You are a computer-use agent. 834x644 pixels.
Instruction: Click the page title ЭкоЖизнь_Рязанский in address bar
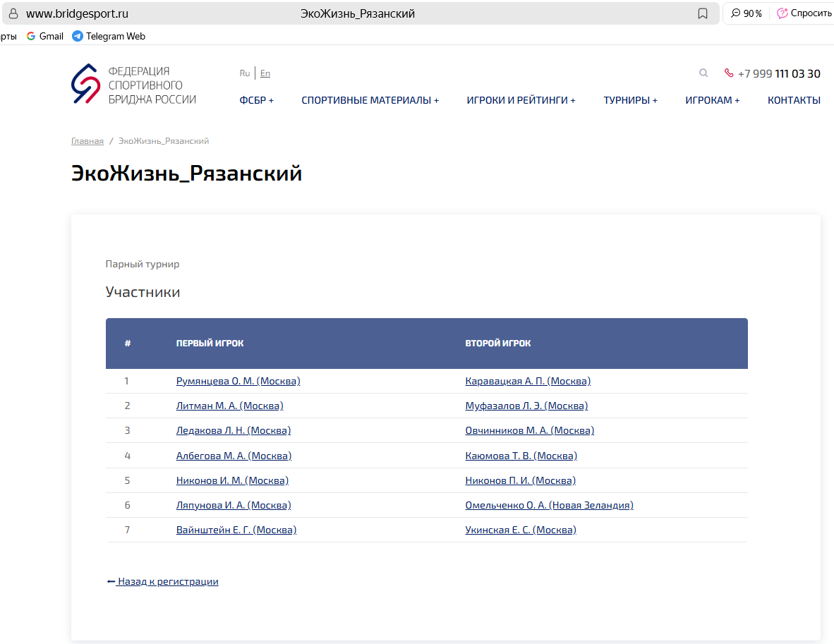(x=358, y=14)
